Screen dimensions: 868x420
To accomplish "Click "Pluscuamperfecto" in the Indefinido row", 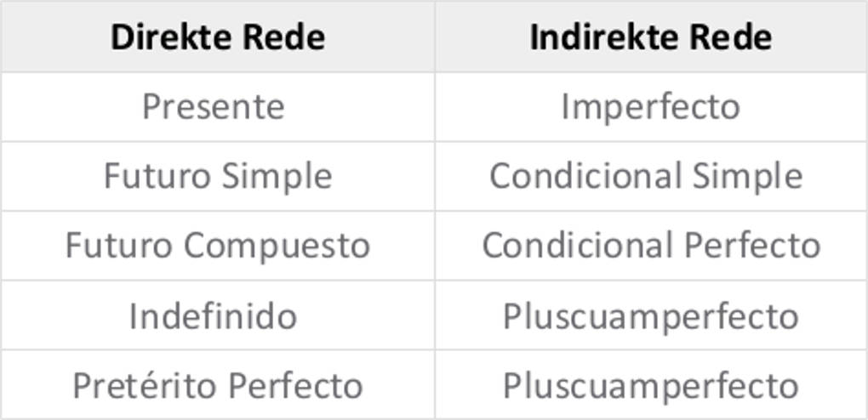I will [651, 316].
